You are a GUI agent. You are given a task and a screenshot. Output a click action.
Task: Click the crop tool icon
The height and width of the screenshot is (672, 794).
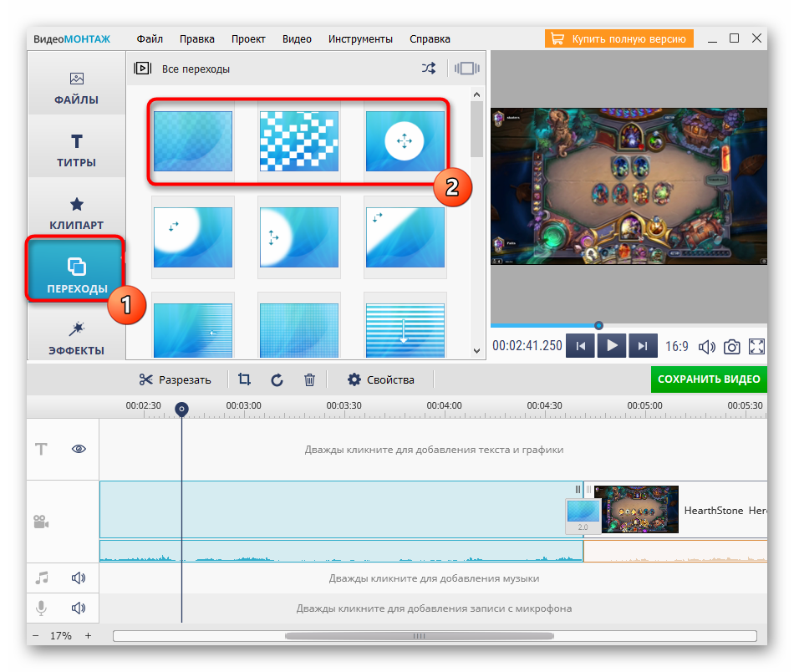tap(244, 379)
